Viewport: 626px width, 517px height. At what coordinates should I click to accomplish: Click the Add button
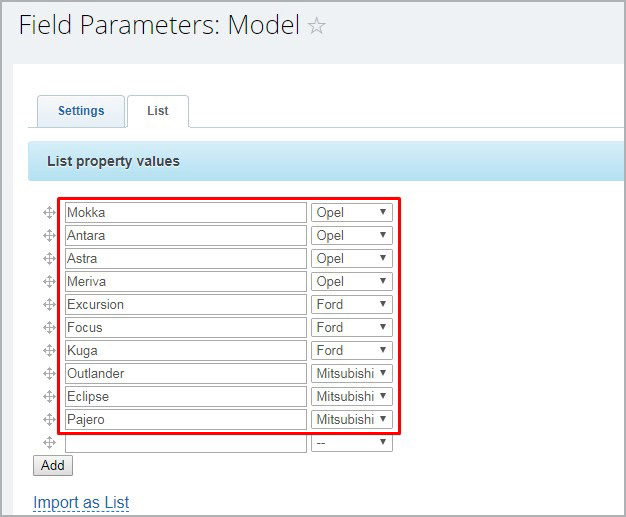click(53, 465)
